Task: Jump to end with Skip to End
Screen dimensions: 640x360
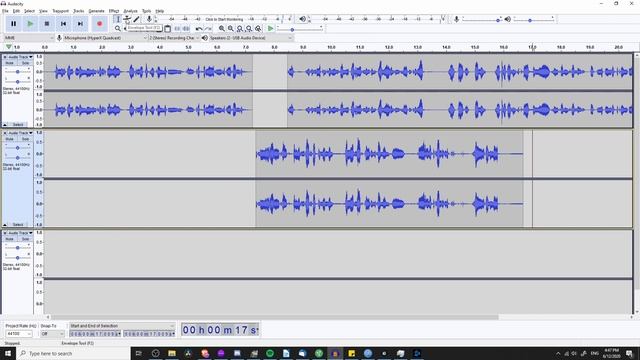Action: coord(80,24)
